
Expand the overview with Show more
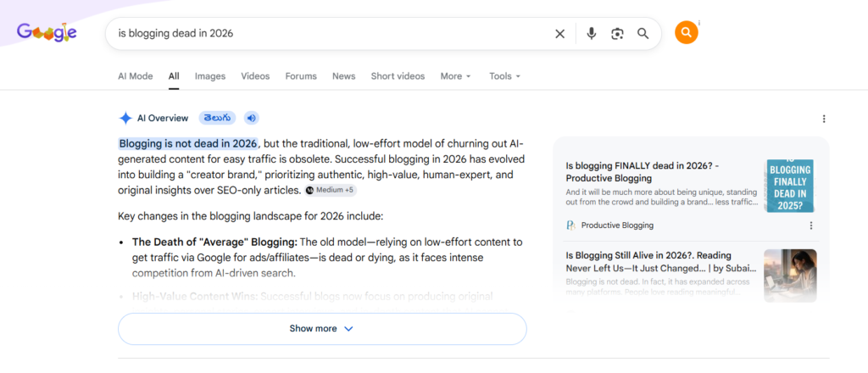pos(322,329)
